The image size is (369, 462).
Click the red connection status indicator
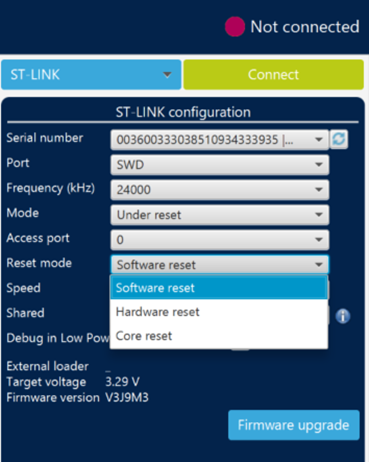[x=235, y=27]
